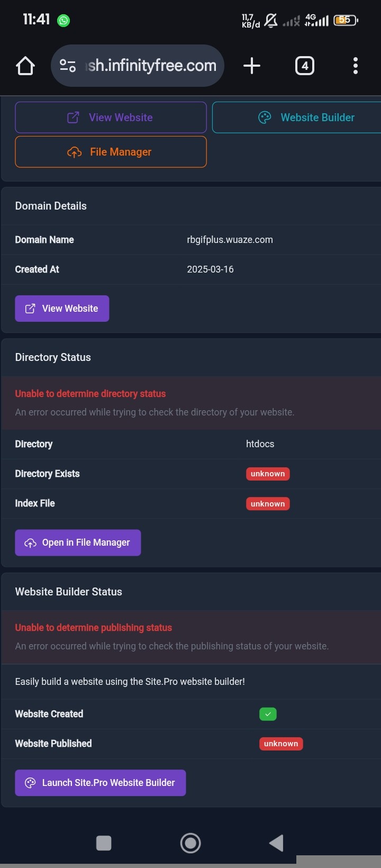Click the unknown badge for Index File
Screen dimensions: 381x868
268,504
